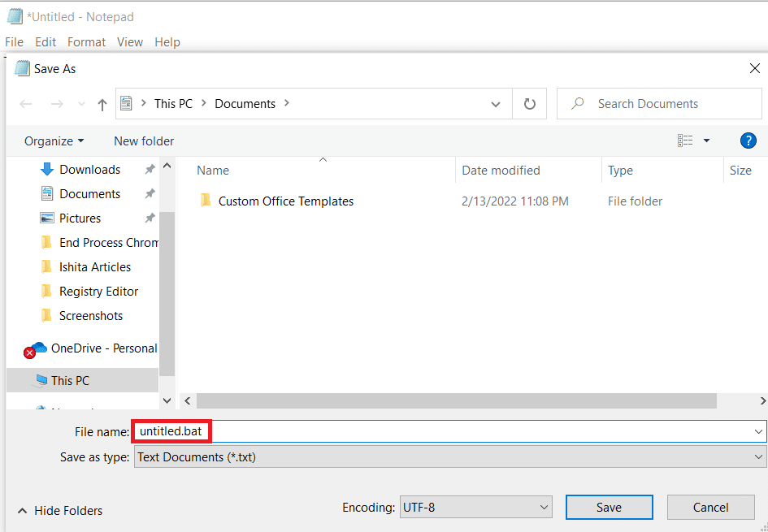The height and width of the screenshot is (532, 768).
Task: Click the Save button
Action: pyautogui.click(x=609, y=508)
